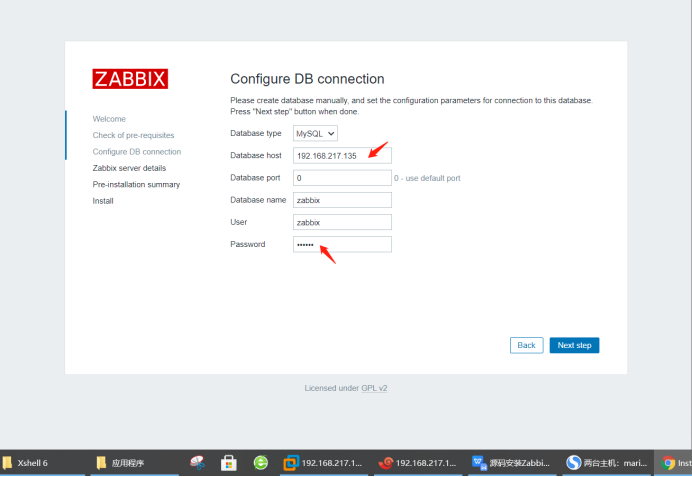
Task: Click the User input field
Action: click(x=342, y=222)
